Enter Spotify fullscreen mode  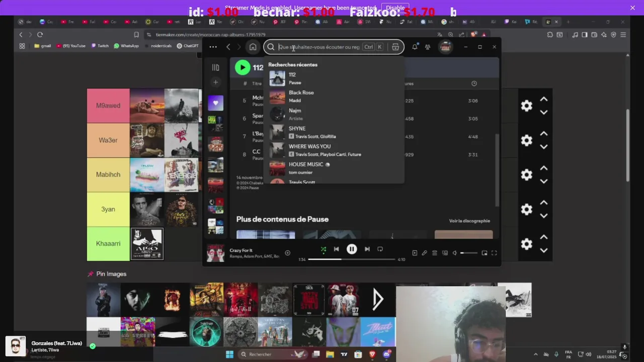coord(494,253)
